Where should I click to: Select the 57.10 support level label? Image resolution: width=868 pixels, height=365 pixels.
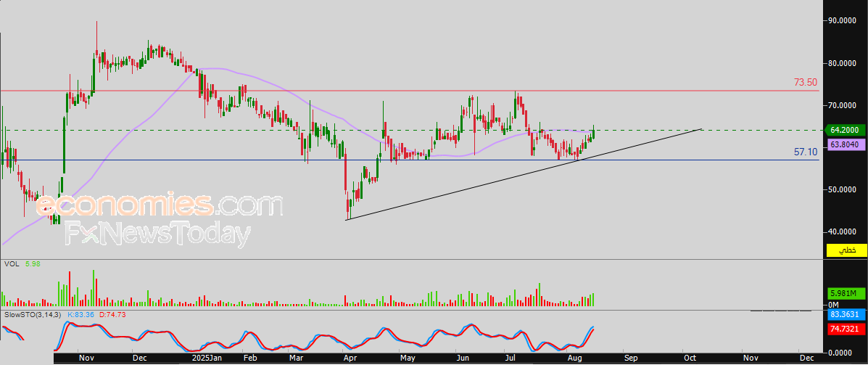(806, 152)
